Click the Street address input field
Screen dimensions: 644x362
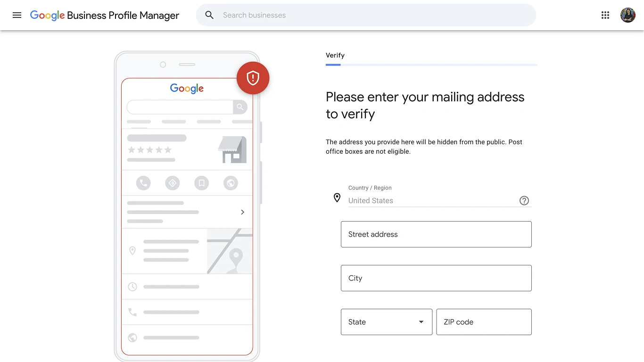tap(436, 234)
